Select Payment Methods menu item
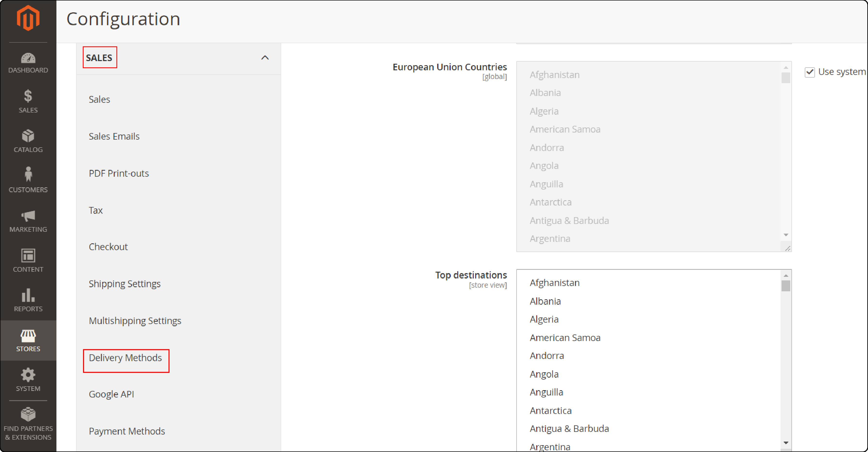This screenshot has height=452, width=868. [x=126, y=431]
